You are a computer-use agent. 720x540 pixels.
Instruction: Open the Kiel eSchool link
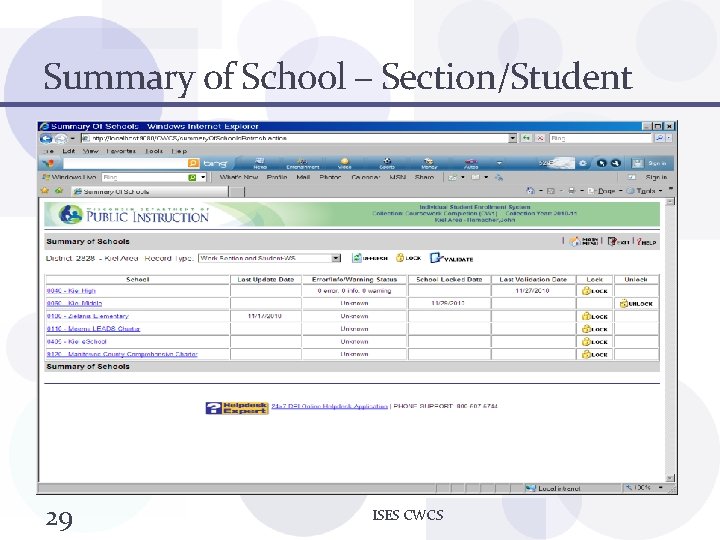pyautogui.click(x=77, y=342)
